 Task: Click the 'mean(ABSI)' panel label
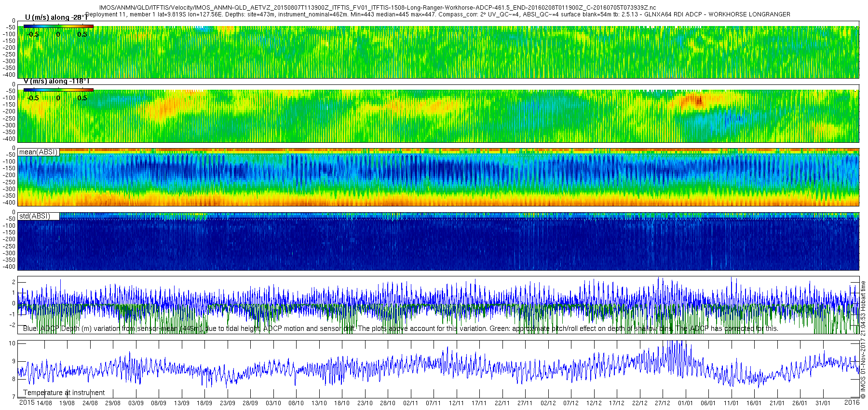pyautogui.click(x=39, y=152)
